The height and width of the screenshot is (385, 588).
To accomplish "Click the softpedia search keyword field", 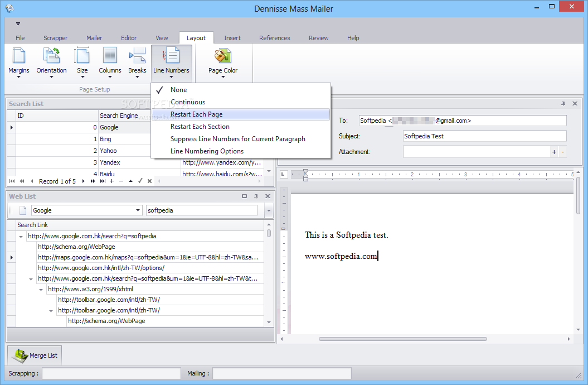I will pos(202,210).
